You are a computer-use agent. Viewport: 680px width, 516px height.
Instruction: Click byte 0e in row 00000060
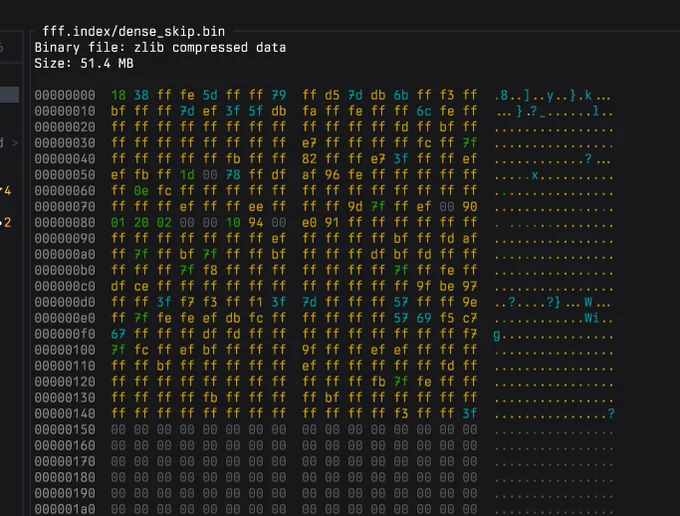pyautogui.click(x=141, y=191)
